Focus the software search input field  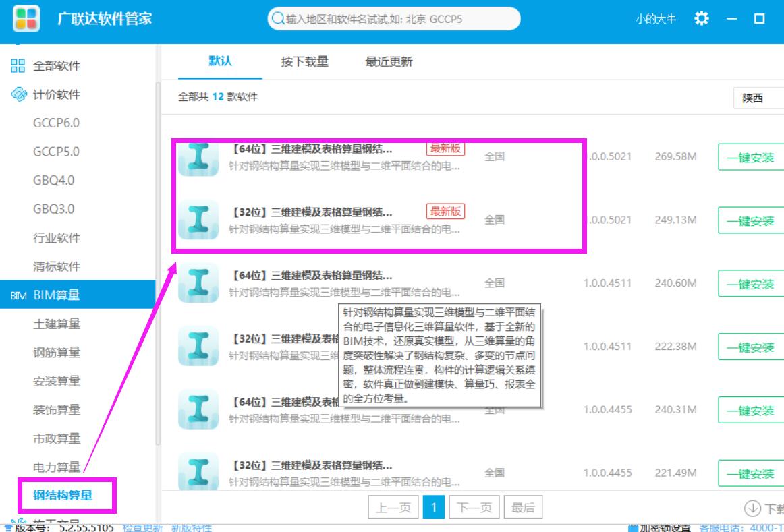394,18
